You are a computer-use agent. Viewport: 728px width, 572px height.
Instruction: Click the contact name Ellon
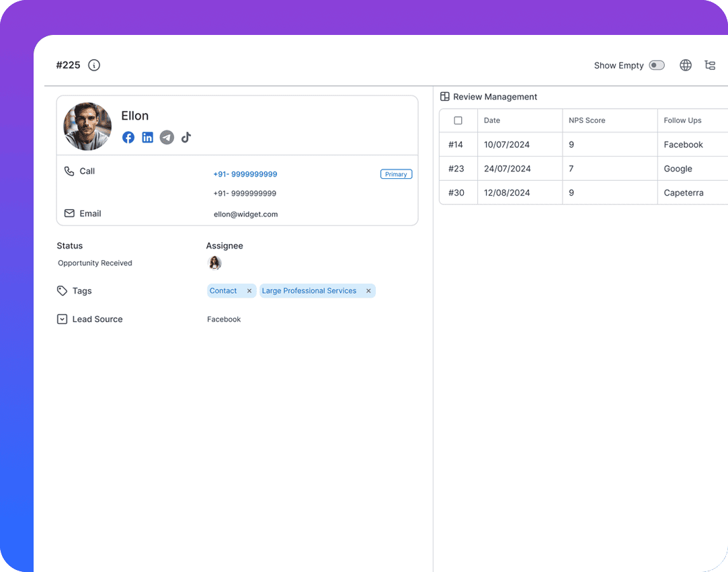point(135,116)
